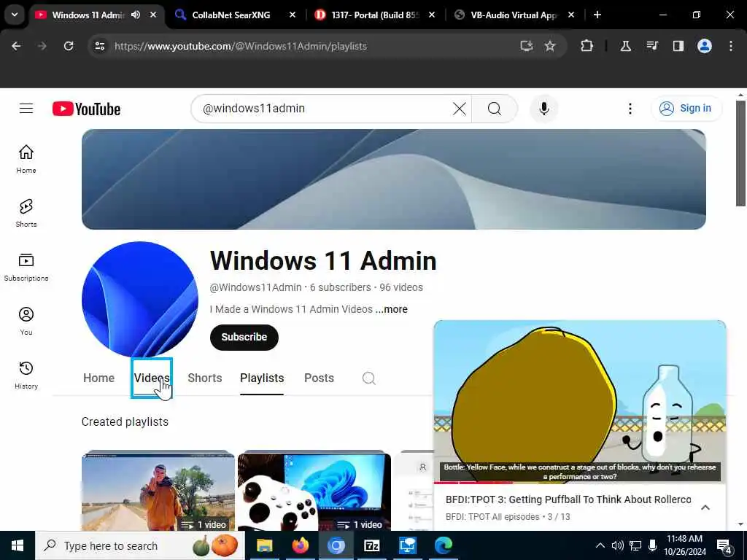Go back in the browser

point(16,46)
